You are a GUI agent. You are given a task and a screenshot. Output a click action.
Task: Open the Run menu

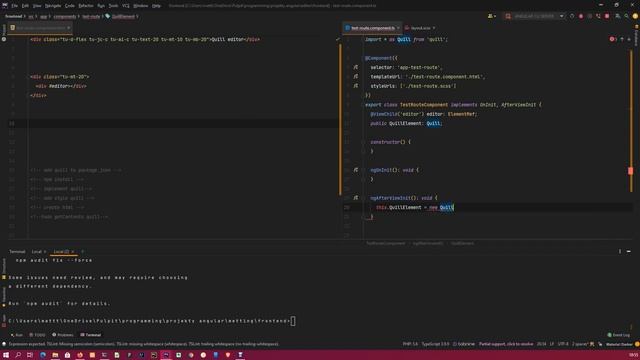click(101, 6)
